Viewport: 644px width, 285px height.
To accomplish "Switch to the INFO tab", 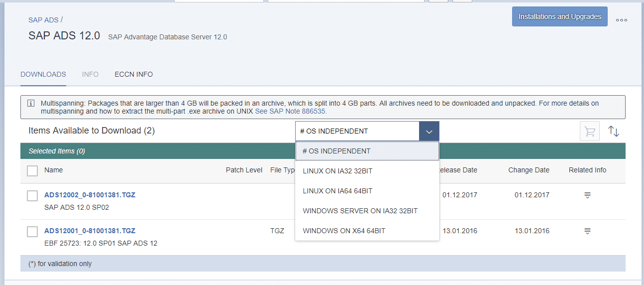I will (x=91, y=74).
